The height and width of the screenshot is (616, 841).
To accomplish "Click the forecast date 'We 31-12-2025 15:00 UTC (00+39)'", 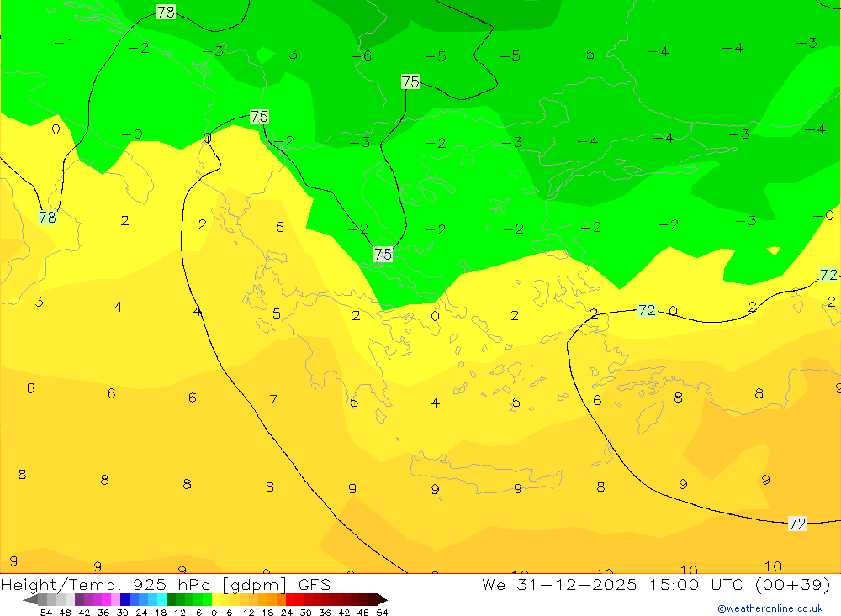I will 656,584.
